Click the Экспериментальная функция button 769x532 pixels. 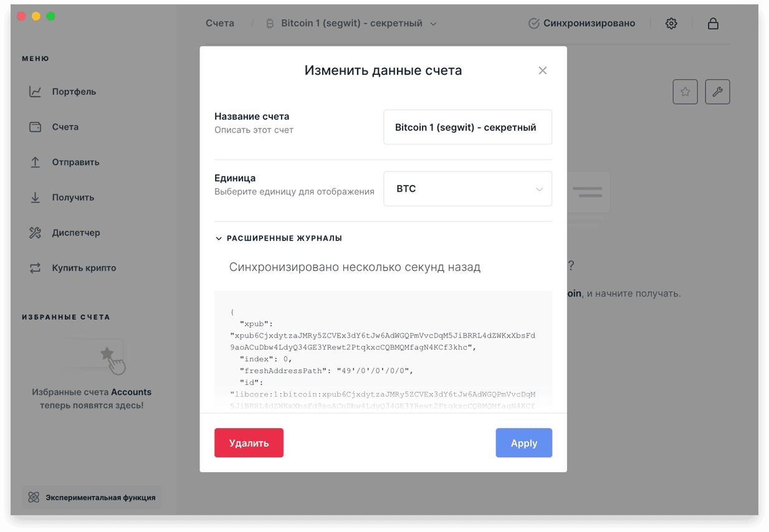pyautogui.click(x=92, y=498)
